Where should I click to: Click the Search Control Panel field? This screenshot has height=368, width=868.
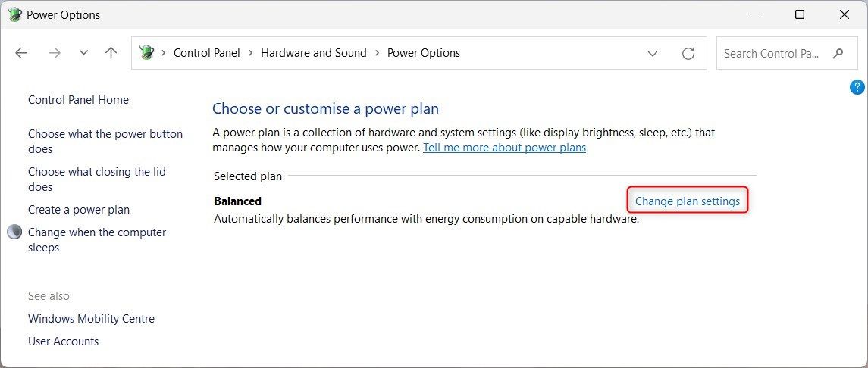pyautogui.click(x=772, y=53)
